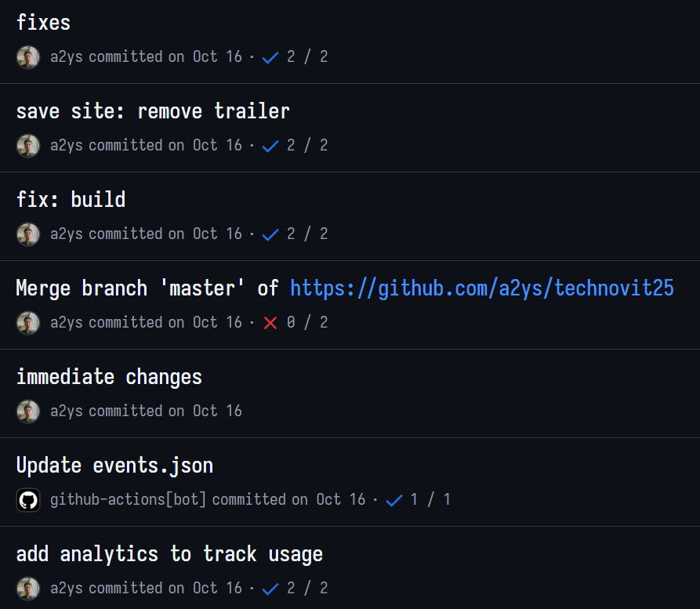The image size is (700, 609).
Task: Click avatar beside 'immediate changes' commit
Action: (28, 411)
